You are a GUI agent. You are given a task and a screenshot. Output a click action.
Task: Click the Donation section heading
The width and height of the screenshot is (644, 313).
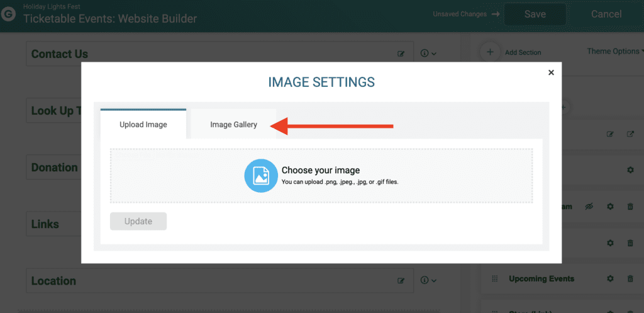tap(54, 168)
